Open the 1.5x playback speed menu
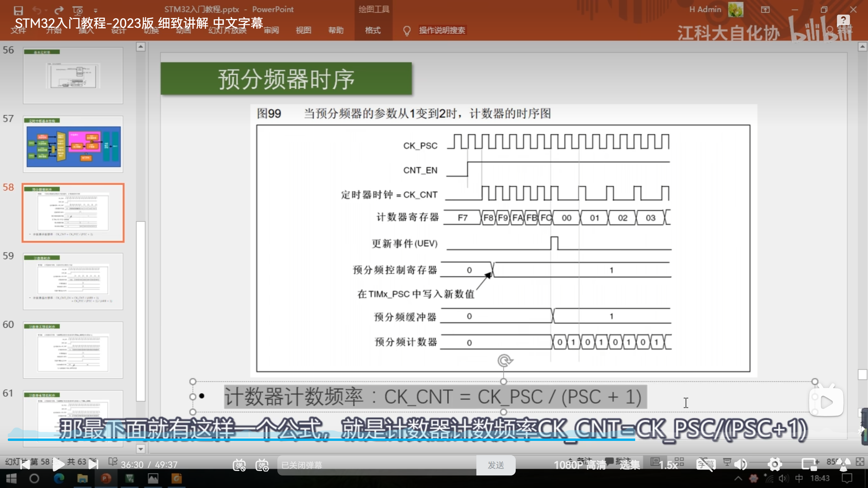Viewport: 868px width, 488px height. click(668, 465)
